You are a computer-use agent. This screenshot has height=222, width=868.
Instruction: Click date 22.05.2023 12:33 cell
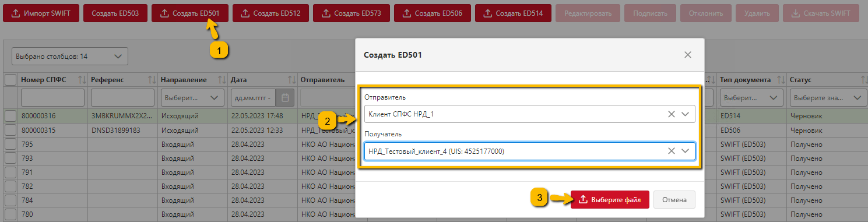point(263,130)
